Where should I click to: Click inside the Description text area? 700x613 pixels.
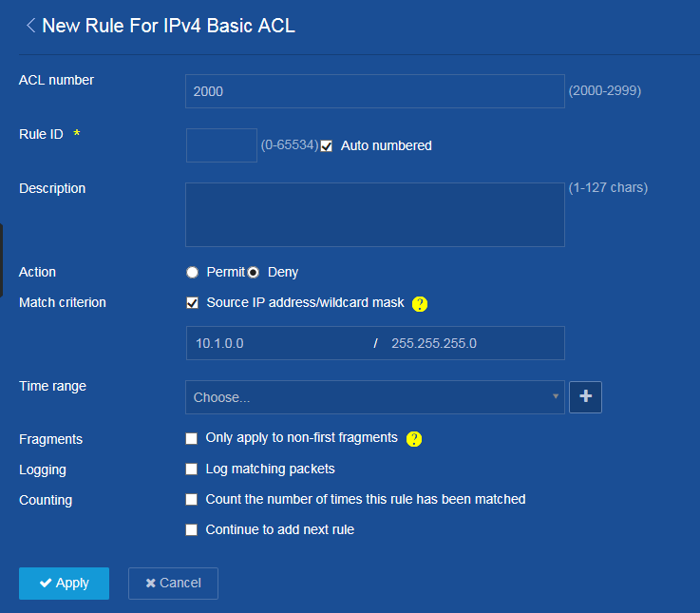374,215
